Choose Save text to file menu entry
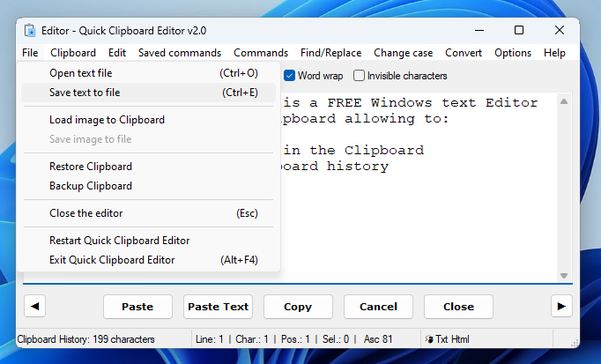Image resolution: width=601 pixels, height=364 pixels. point(148,93)
